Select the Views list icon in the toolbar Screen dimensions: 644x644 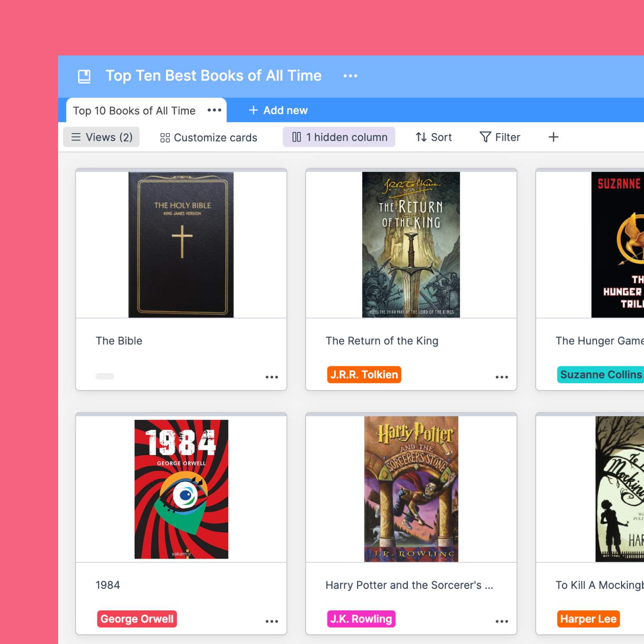76,137
